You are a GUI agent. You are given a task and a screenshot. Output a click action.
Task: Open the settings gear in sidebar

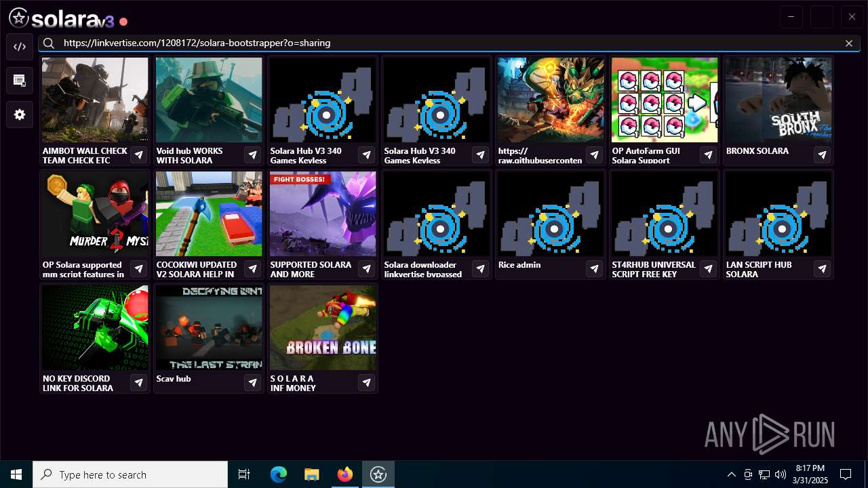(x=20, y=115)
